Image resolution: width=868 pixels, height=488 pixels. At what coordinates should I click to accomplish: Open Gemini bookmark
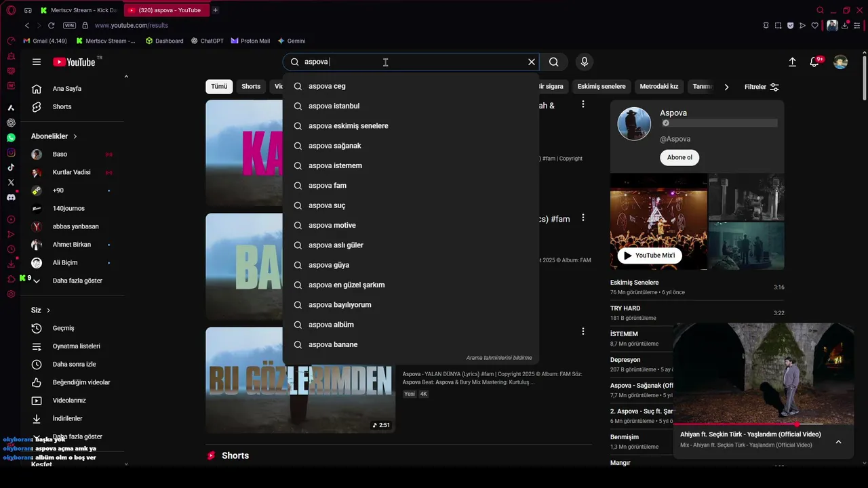pyautogui.click(x=291, y=41)
